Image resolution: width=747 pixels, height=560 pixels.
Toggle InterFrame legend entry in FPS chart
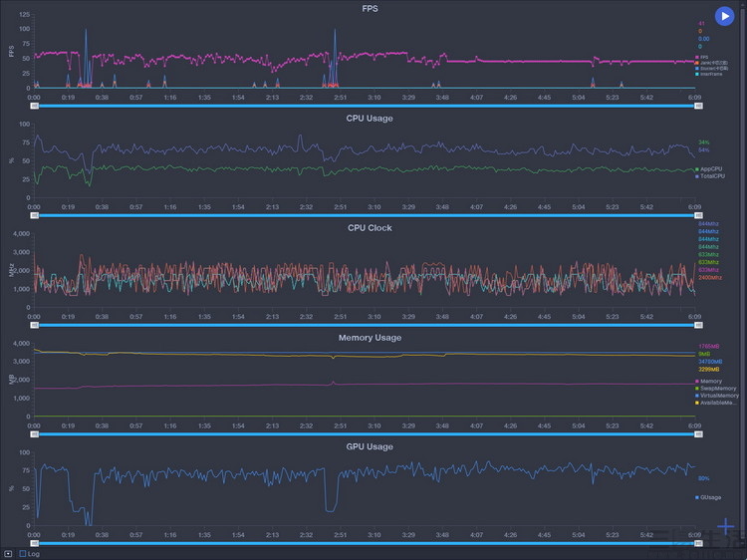pyautogui.click(x=709, y=74)
